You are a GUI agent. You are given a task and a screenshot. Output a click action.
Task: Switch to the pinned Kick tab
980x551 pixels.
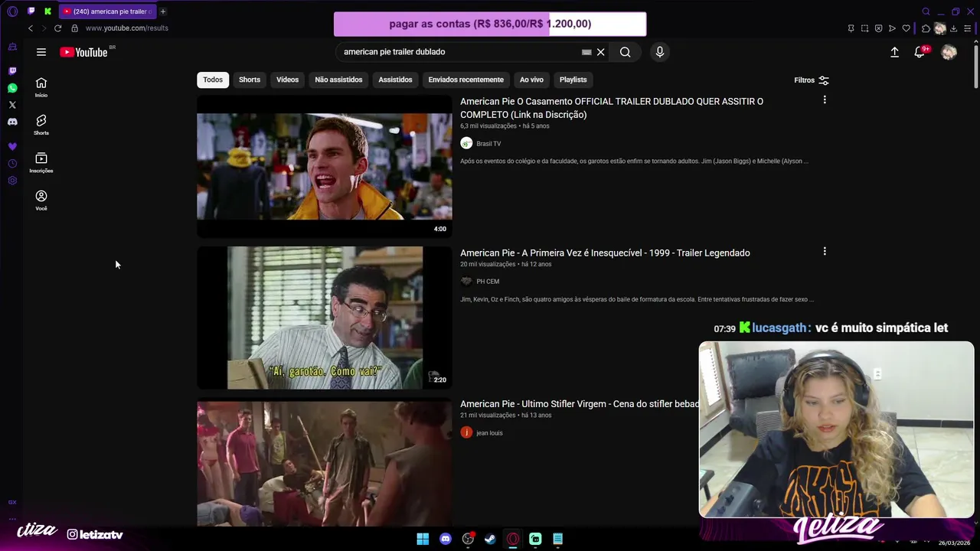(47, 11)
